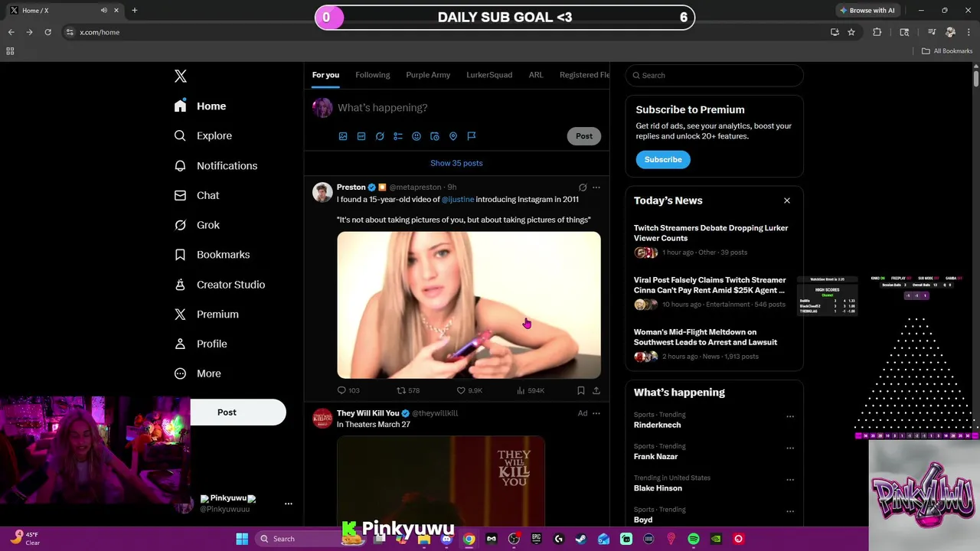
Task: Reload the page with browser refresh button
Action: pyautogui.click(x=47, y=32)
